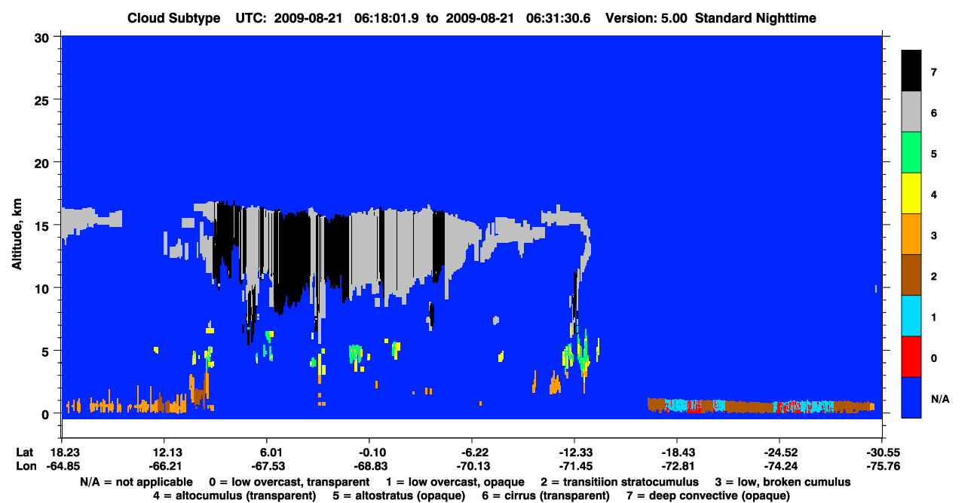Click the latitude value 18.23
The image size is (980, 503).
(x=65, y=452)
